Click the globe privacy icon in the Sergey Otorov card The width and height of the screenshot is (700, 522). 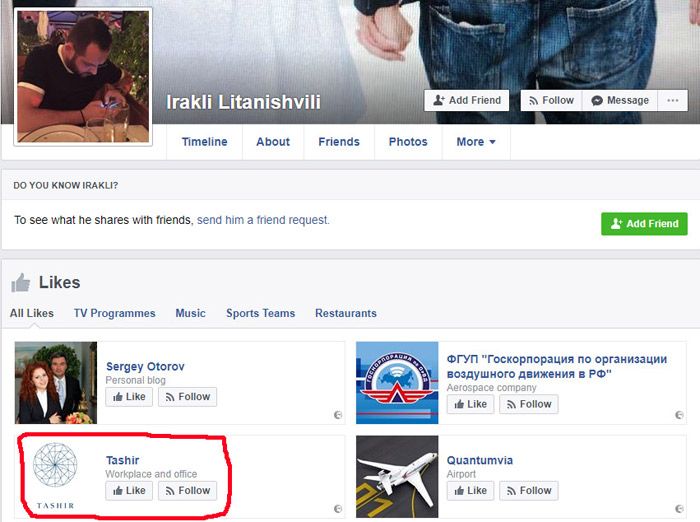coord(338,415)
